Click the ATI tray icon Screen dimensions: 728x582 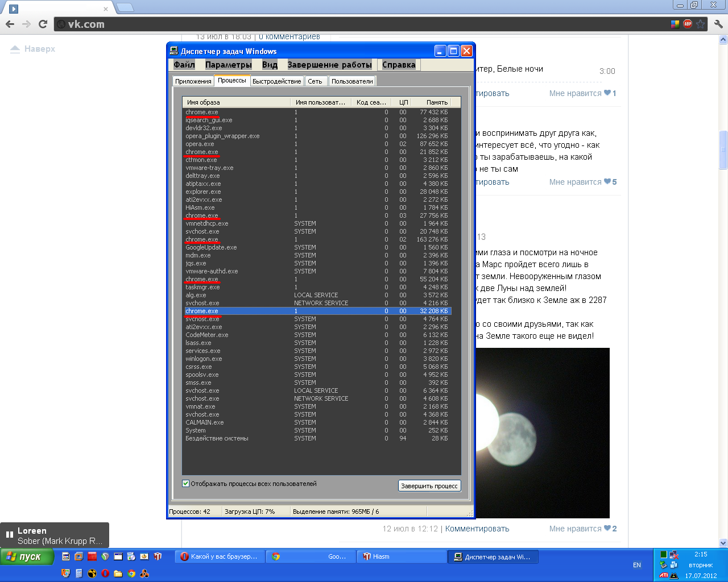664,575
